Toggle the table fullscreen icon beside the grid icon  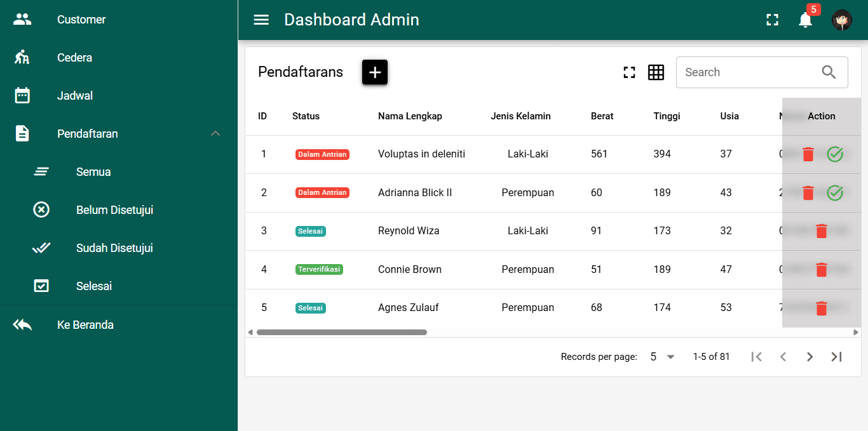coord(629,72)
